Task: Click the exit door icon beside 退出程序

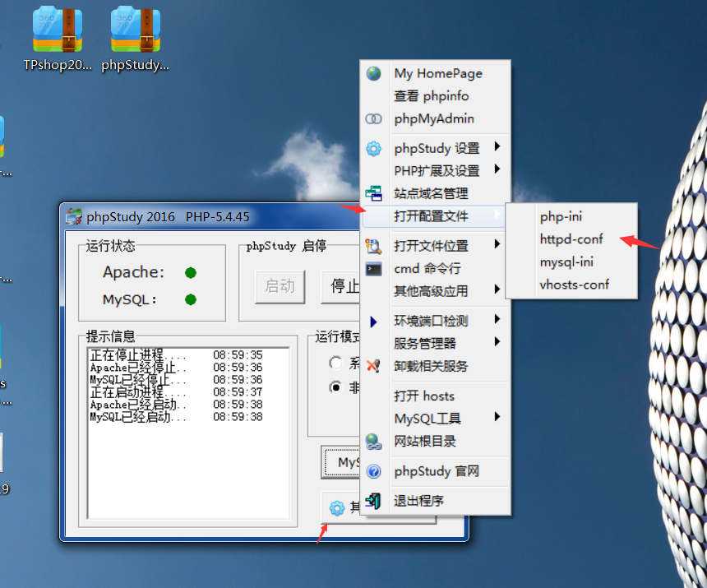Action: pos(373,501)
